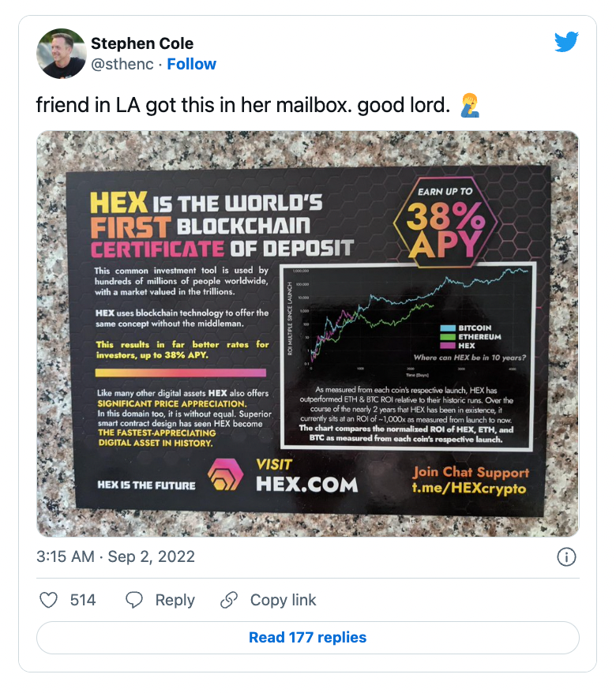Image resolution: width=616 pixels, height=693 pixels.
Task: Click the Reply label
Action: [x=175, y=600]
